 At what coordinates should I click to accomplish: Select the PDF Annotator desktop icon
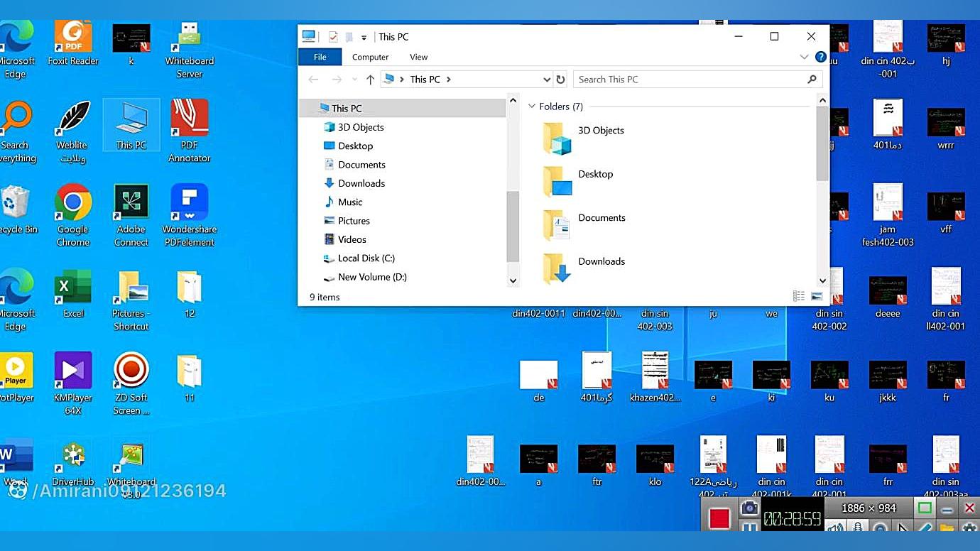tap(190, 131)
